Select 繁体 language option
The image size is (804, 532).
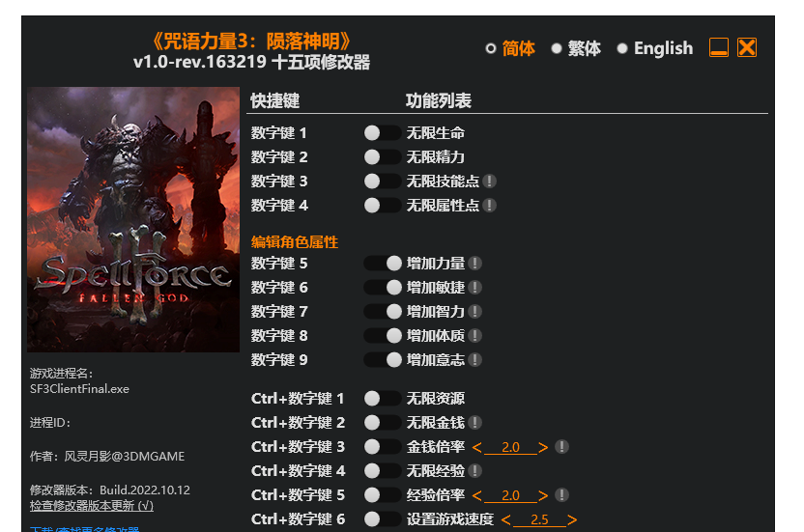click(576, 48)
